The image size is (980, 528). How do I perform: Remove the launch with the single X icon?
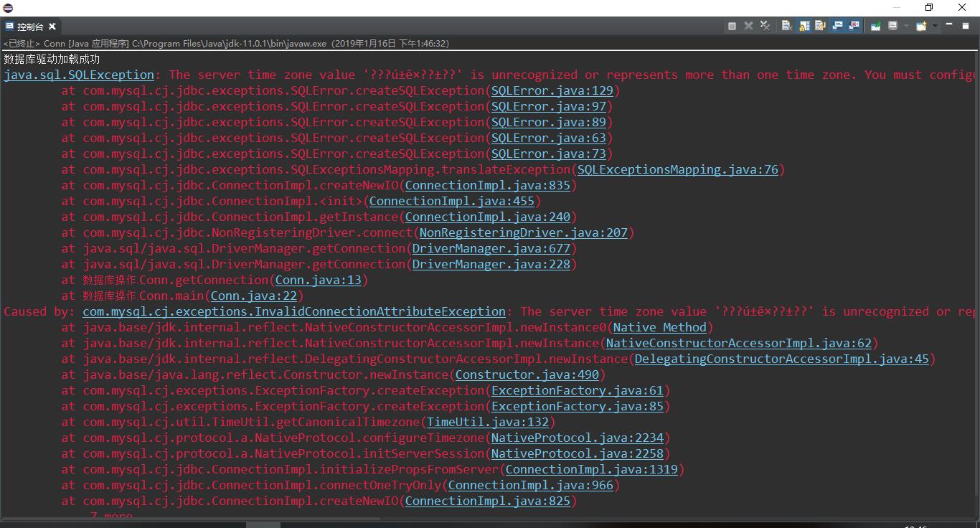[x=748, y=26]
